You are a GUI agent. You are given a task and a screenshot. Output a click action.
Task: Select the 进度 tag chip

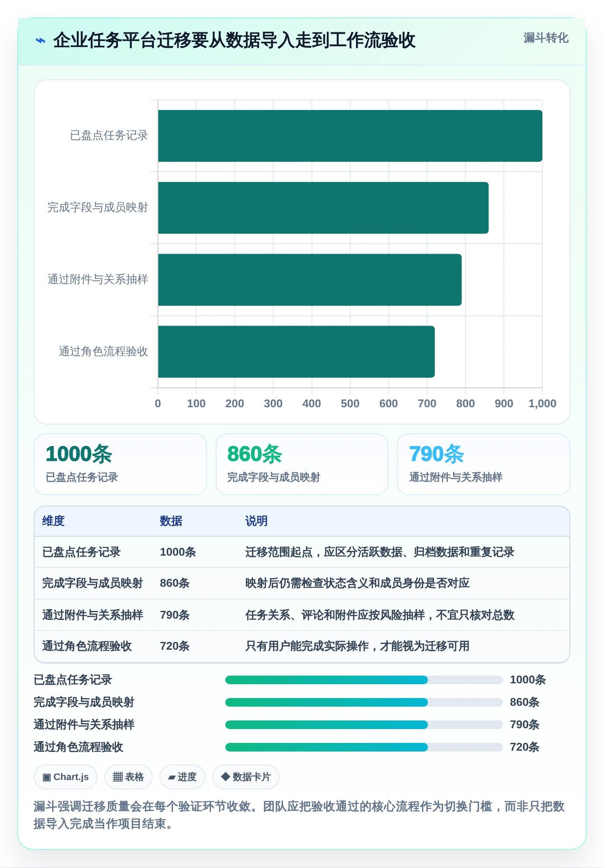click(182, 777)
